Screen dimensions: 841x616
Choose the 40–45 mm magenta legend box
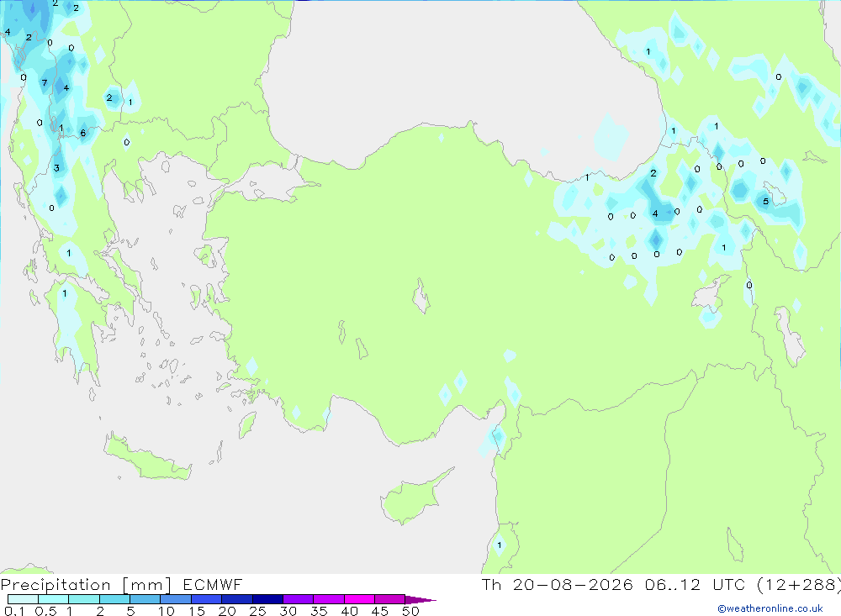[x=359, y=599]
